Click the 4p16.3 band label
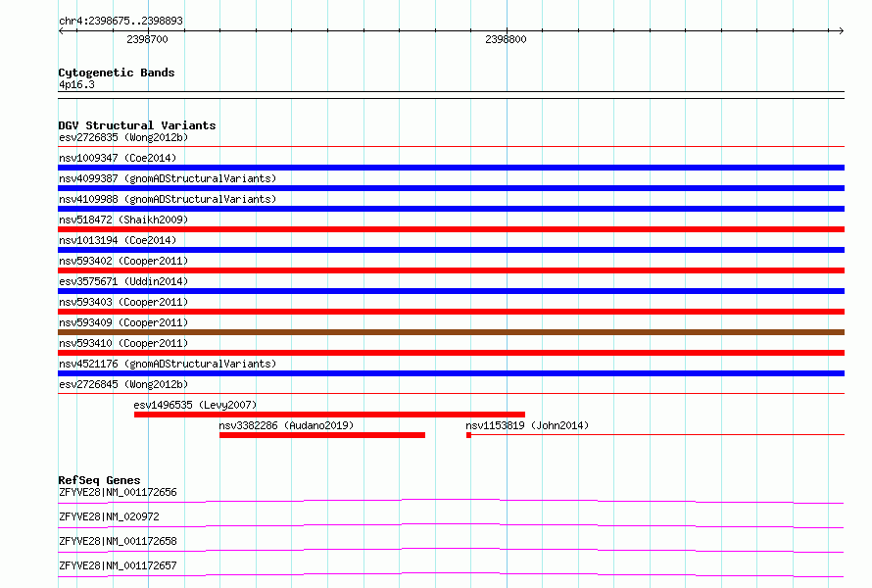Screen dimensions: 872x588 [76, 84]
